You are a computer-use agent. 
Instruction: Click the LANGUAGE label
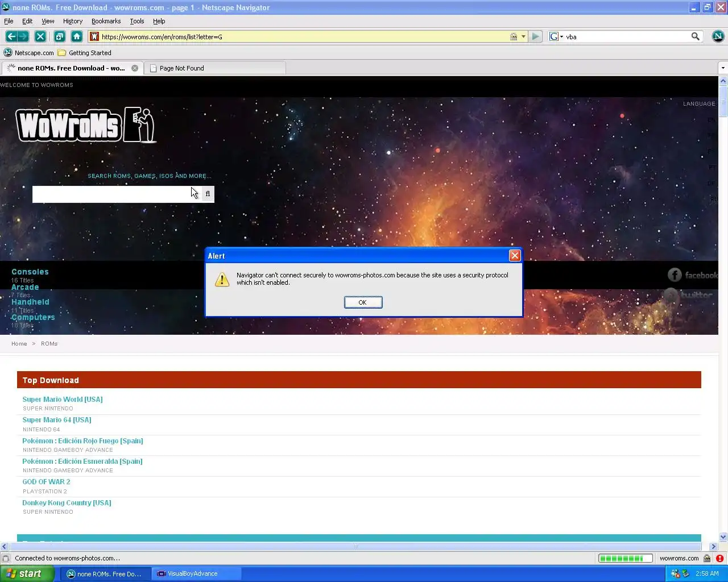point(699,103)
